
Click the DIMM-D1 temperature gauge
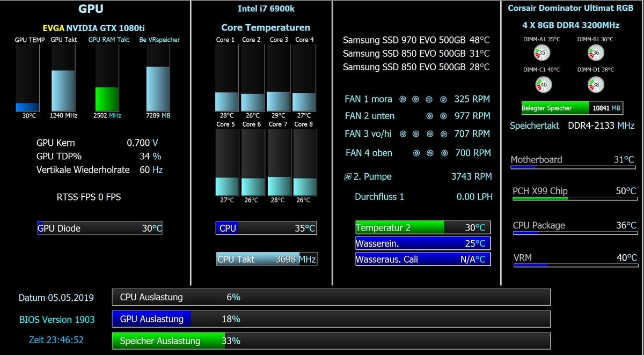[596, 84]
